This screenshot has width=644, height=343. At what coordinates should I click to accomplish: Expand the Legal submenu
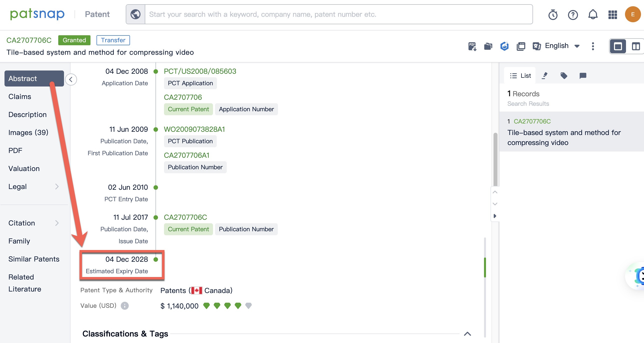(57, 186)
